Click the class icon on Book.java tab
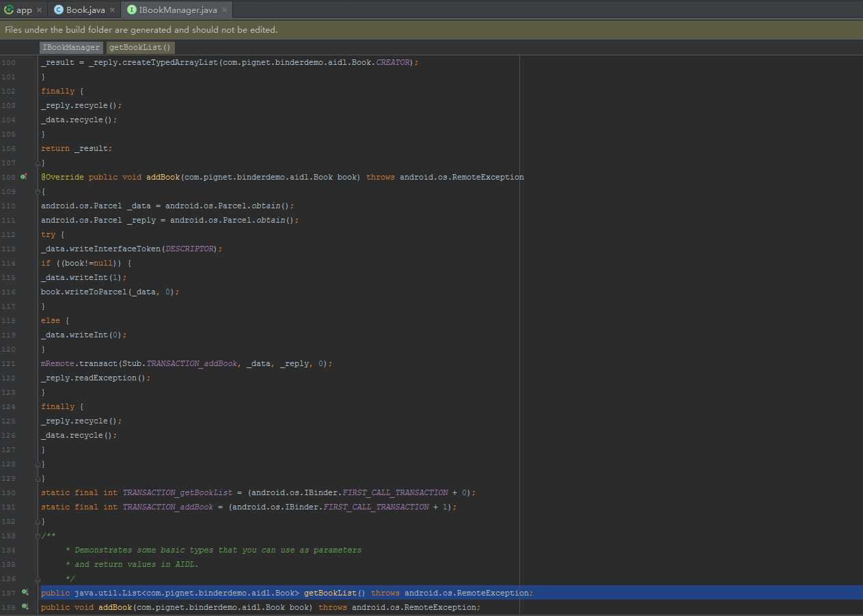 pos(58,10)
